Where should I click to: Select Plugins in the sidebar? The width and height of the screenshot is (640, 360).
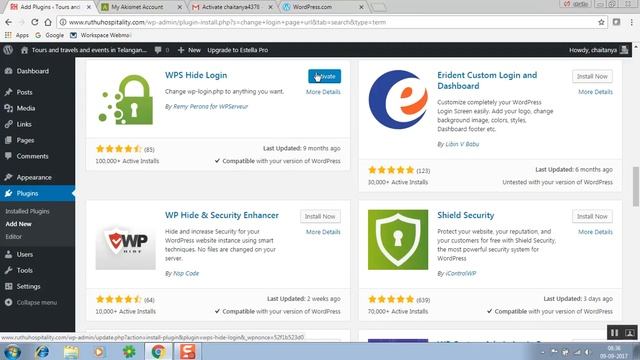(37, 193)
